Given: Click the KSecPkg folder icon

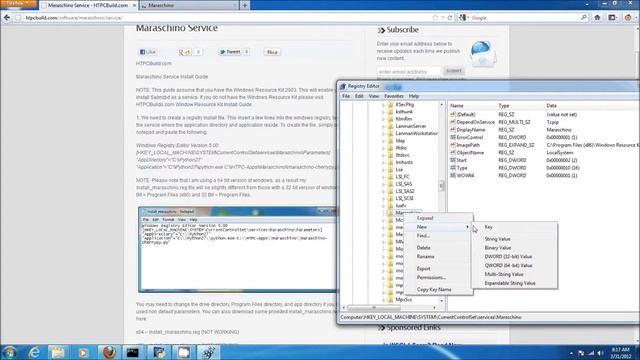Looking at the screenshot, I should click(390, 104).
